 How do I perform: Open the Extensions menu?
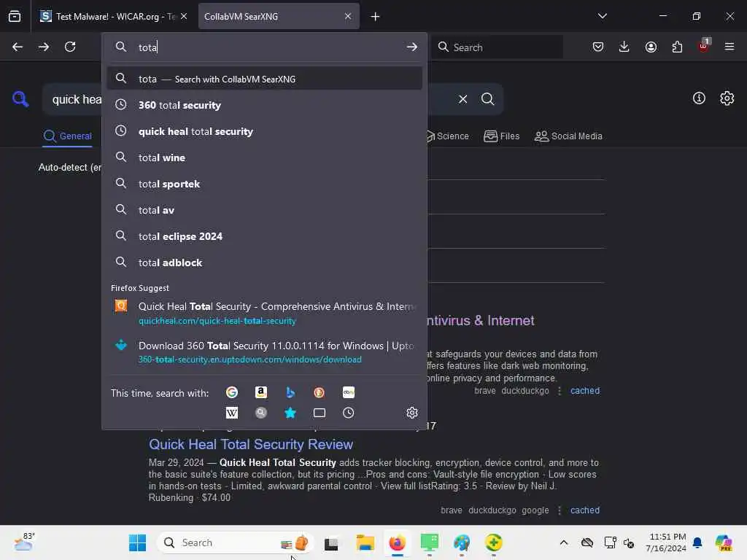point(677,47)
